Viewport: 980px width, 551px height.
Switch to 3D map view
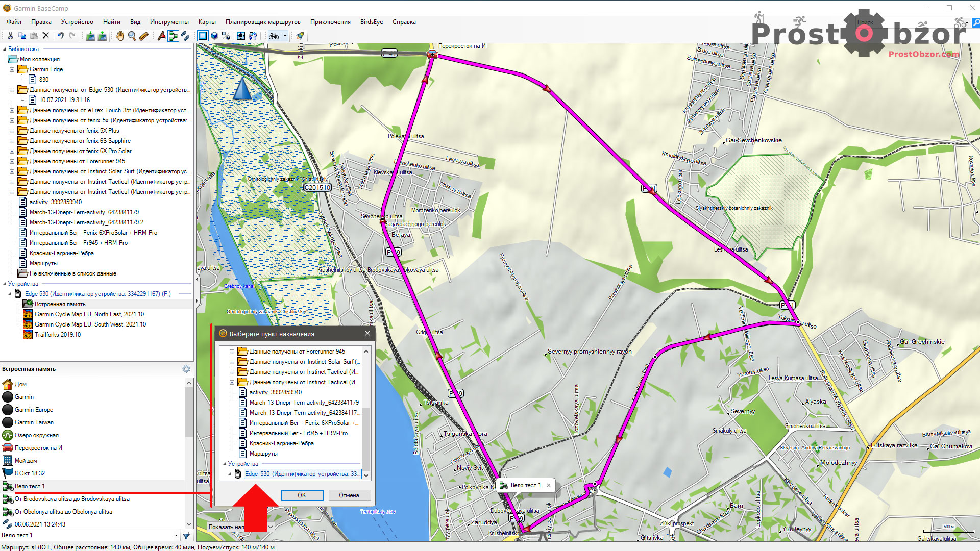(214, 36)
